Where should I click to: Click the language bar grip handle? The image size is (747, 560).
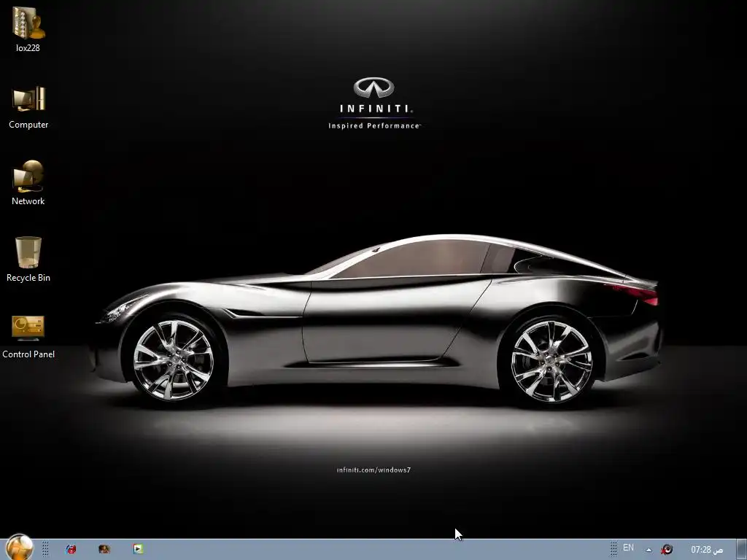point(614,549)
